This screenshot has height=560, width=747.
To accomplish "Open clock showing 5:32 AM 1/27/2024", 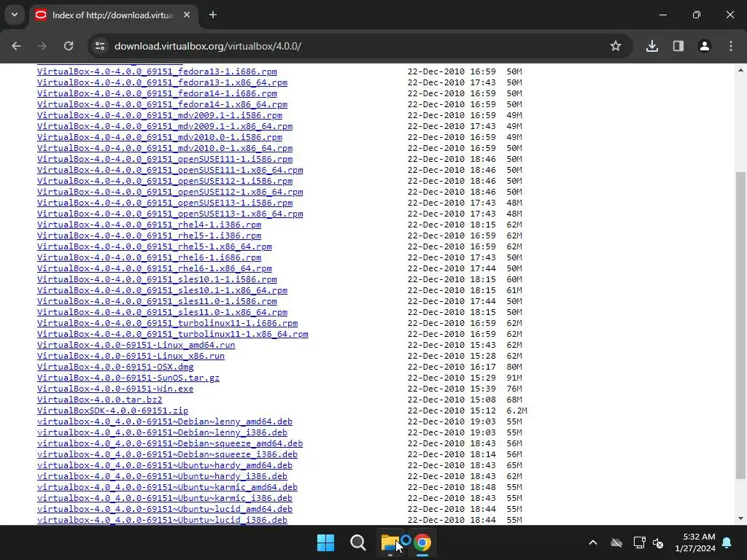I will (695, 542).
